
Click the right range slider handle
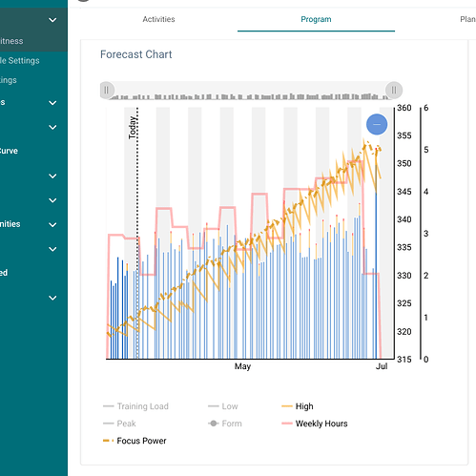[x=394, y=91]
